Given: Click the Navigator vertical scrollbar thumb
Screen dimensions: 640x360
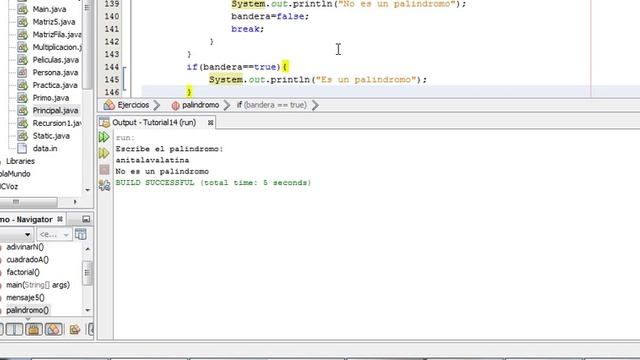Looking at the screenshot, I should 87,272.
